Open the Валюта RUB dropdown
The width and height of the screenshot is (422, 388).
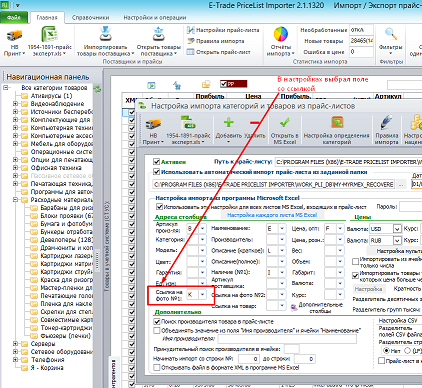tap(397, 240)
